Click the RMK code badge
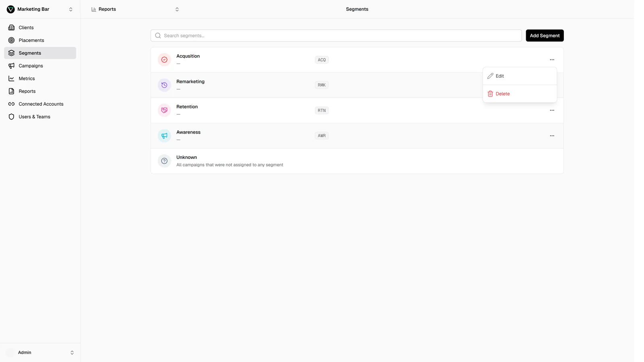 coord(322,85)
